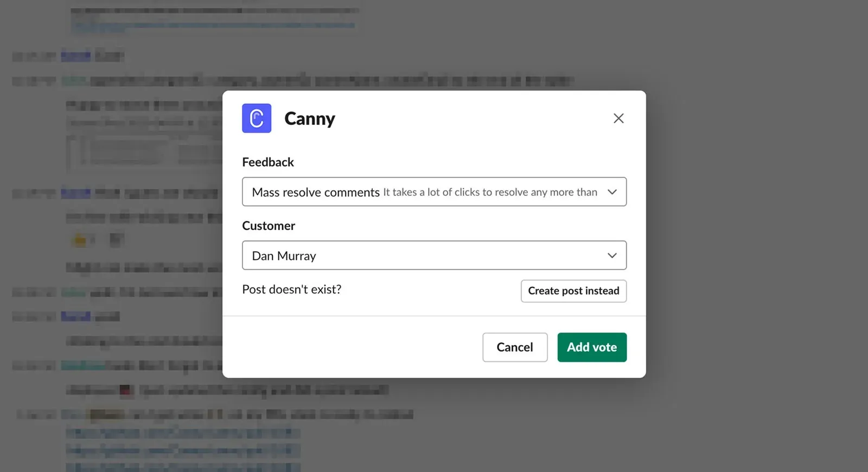
Task: Click the add-reaction icon beside the emoji
Action: (x=116, y=239)
